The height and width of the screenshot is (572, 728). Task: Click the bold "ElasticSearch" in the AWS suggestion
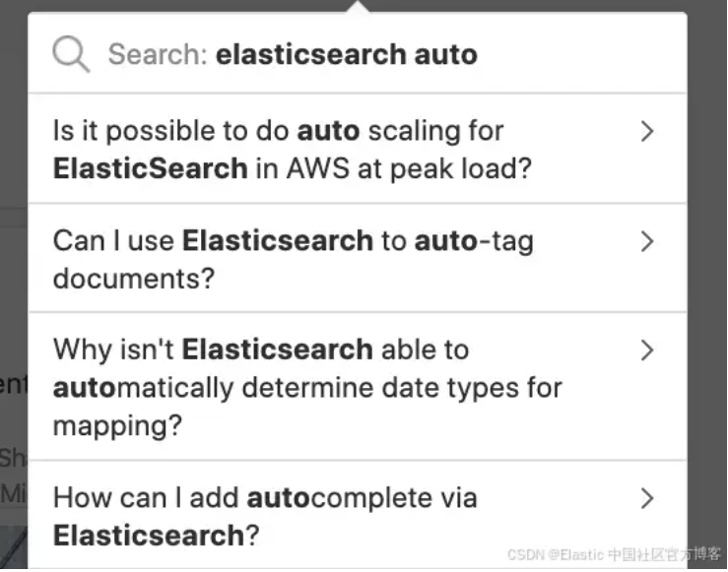(x=150, y=168)
